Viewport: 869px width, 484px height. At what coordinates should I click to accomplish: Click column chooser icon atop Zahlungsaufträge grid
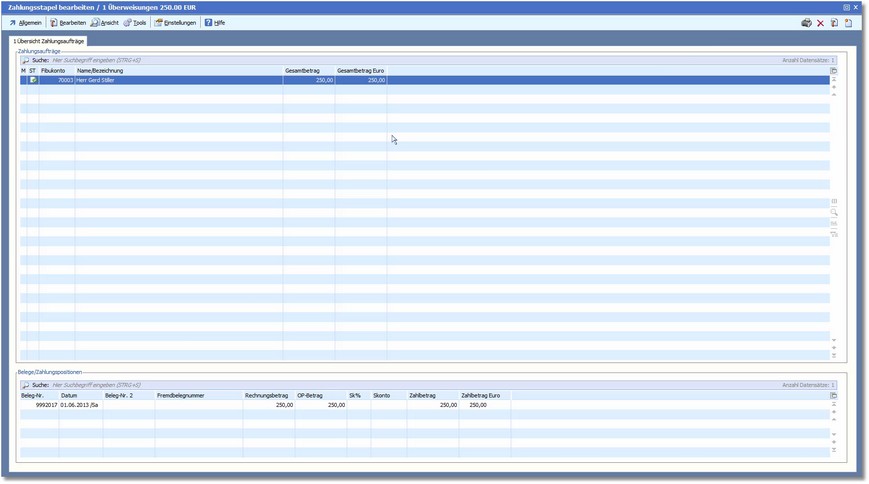pyautogui.click(x=834, y=71)
